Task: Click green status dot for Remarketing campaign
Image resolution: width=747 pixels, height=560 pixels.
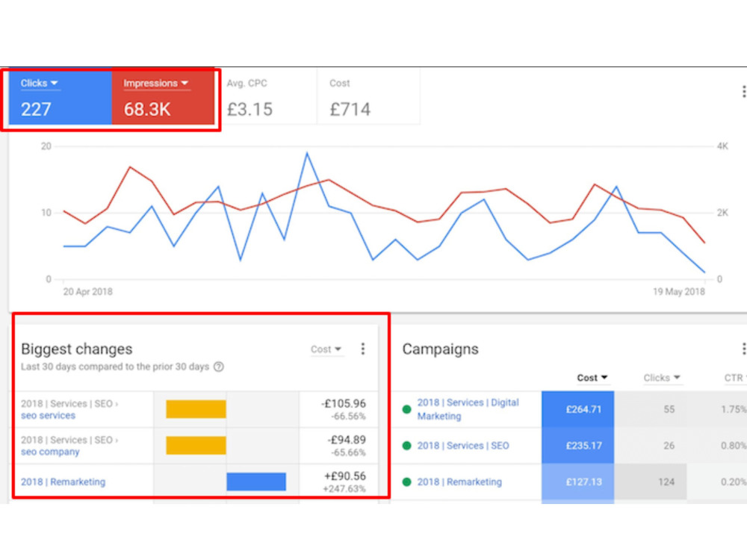Action: click(407, 482)
